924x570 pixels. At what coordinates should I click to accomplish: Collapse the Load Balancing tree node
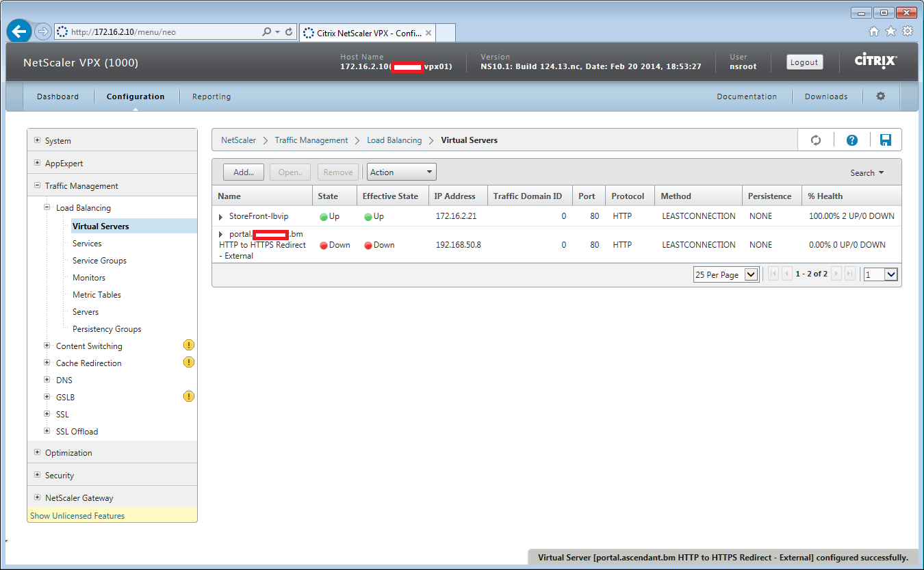click(48, 208)
